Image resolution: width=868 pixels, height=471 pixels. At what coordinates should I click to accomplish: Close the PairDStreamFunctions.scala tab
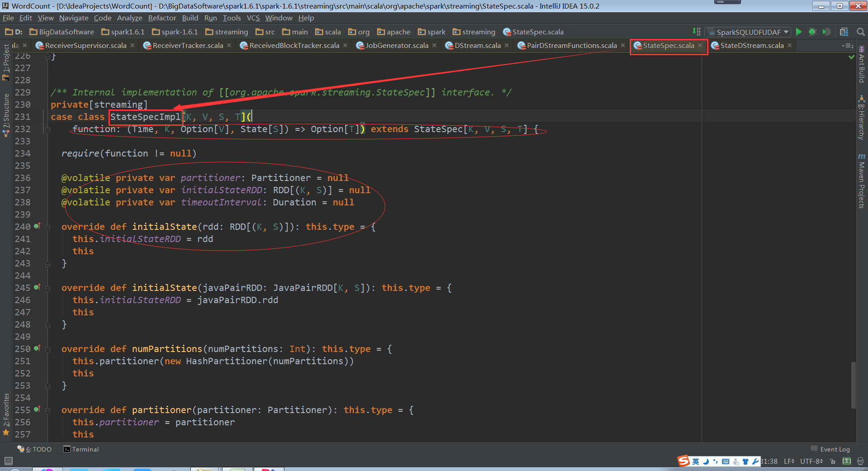(x=623, y=45)
